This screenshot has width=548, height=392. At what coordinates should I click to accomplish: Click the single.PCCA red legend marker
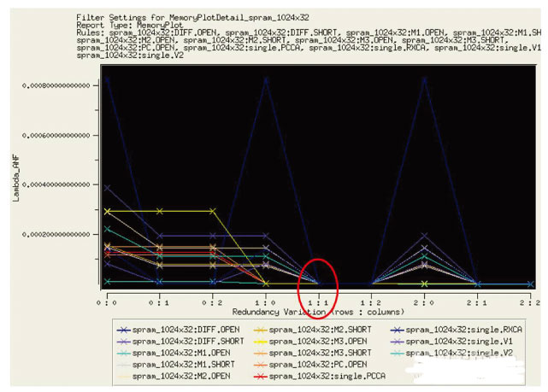click(261, 377)
